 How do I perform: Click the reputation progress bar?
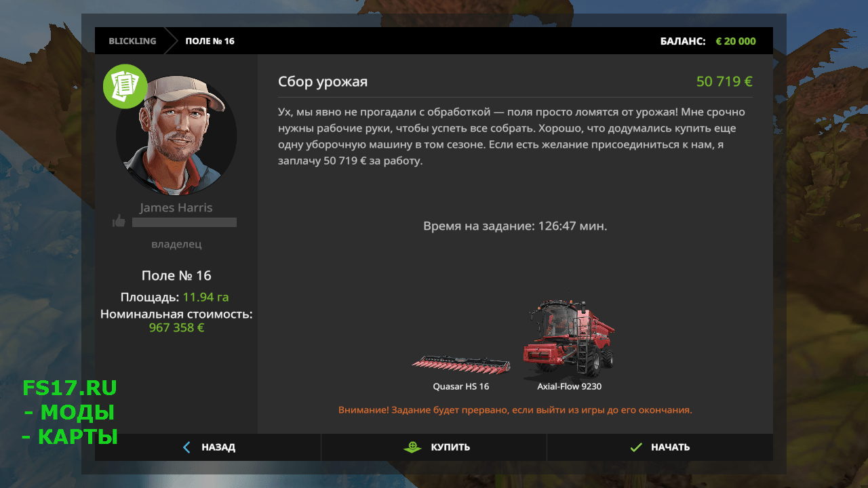click(184, 222)
